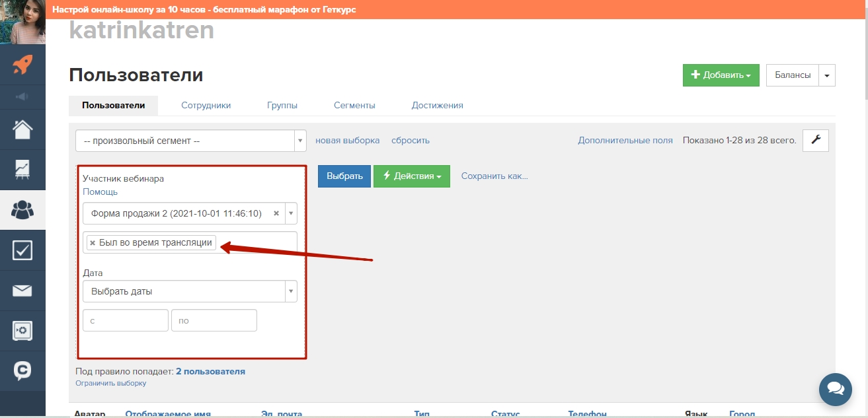Click the wrench settings icon button

(815, 140)
